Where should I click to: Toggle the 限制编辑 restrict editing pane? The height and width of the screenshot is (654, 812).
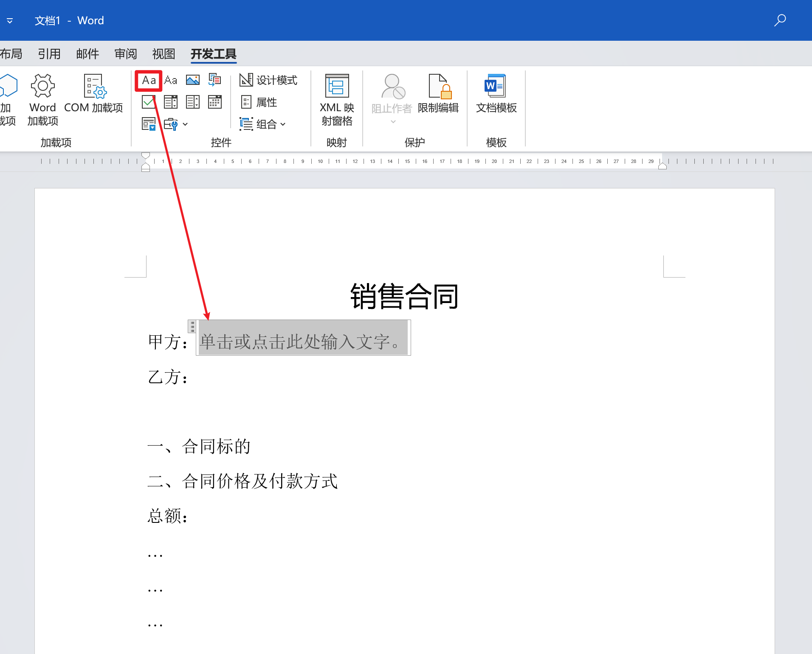pos(438,94)
